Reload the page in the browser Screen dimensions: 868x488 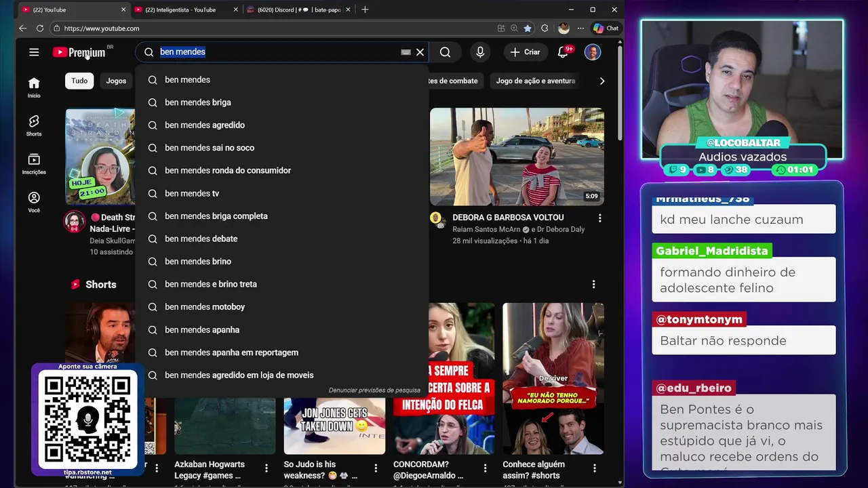40,28
